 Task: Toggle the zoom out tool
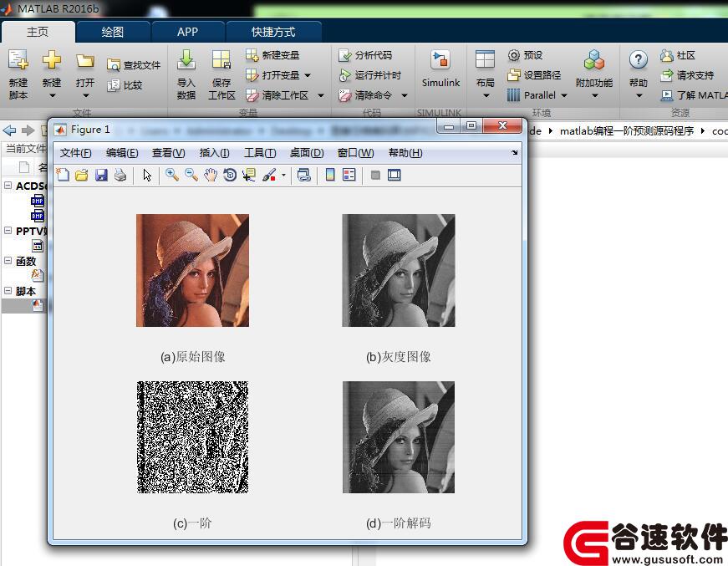(191, 175)
